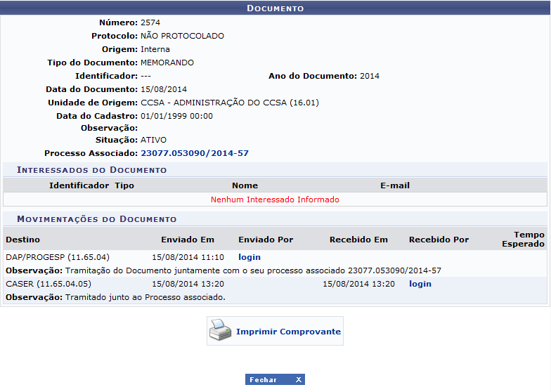Click the Nome column header
The image size is (551, 392).
[x=245, y=185]
